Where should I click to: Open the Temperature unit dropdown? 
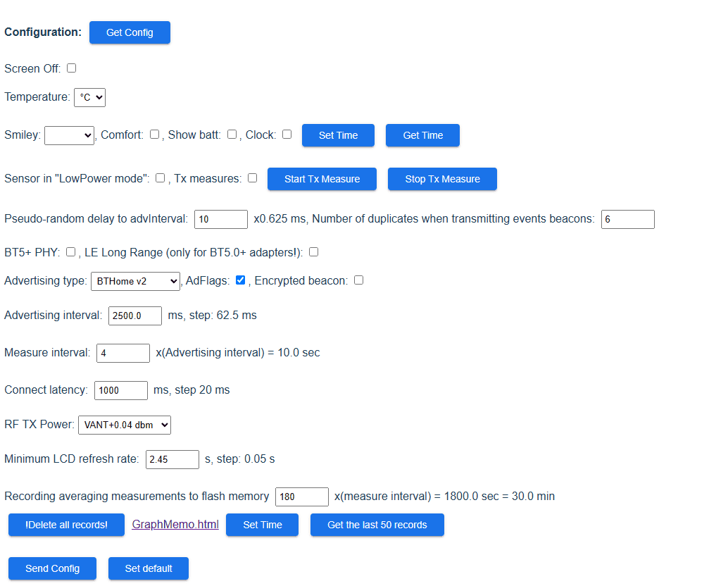point(89,97)
